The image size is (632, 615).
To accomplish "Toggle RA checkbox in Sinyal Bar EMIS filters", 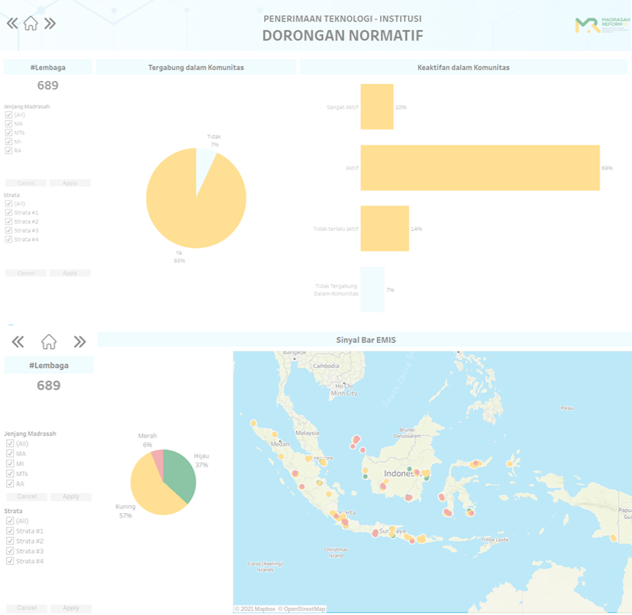I will coord(10,483).
